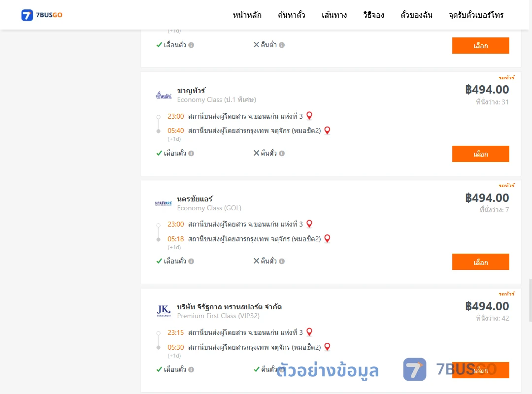Open the หน้าหลัก menu item

tap(247, 15)
